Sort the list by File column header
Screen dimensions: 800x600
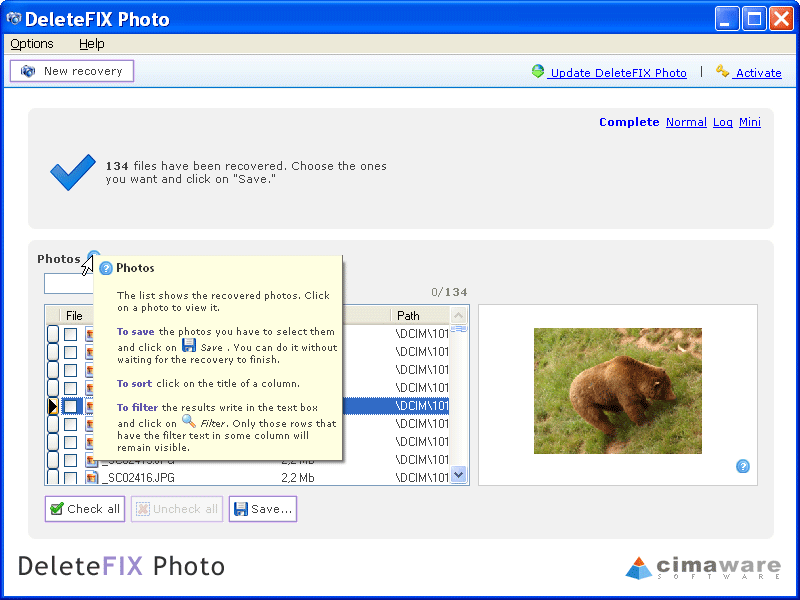74,316
